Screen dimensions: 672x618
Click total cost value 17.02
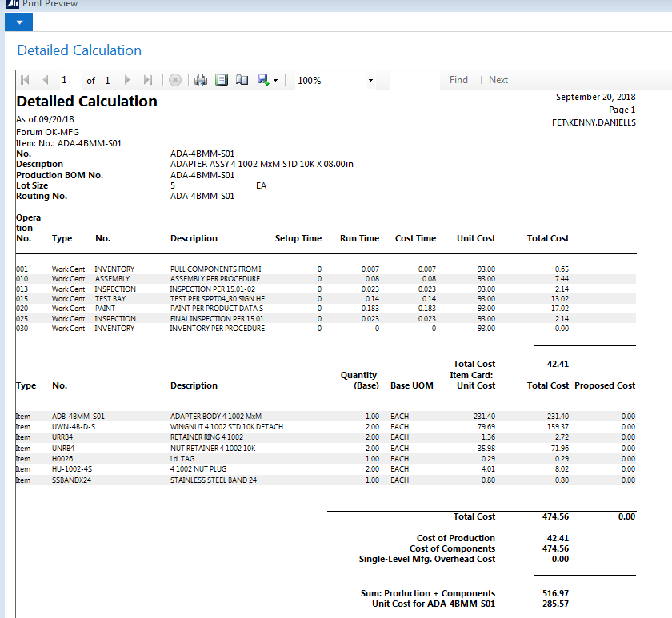coord(560,309)
